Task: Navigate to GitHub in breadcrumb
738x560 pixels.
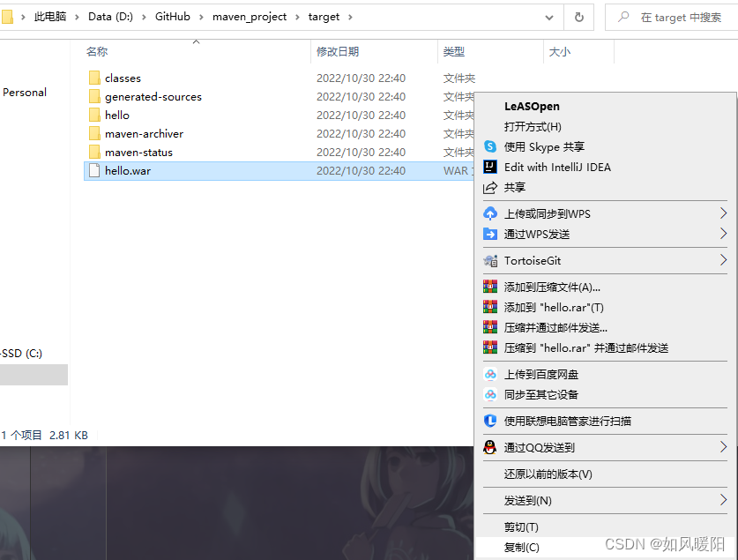Action: [x=173, y=17]
